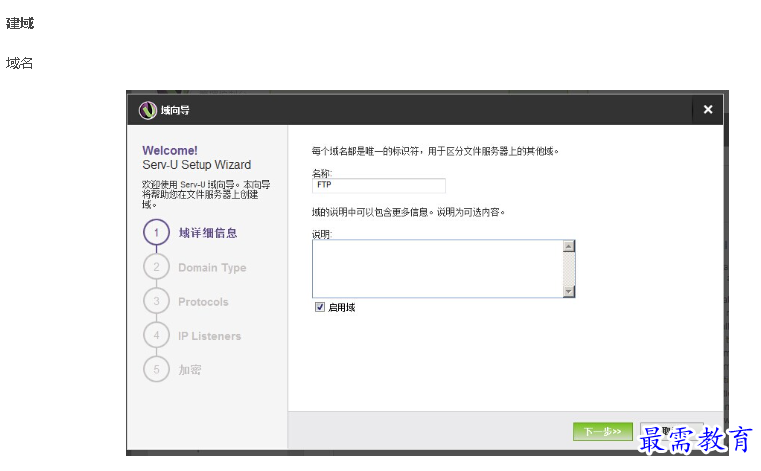
Task: Click the 下一步>> button
Action: [602, 431]
